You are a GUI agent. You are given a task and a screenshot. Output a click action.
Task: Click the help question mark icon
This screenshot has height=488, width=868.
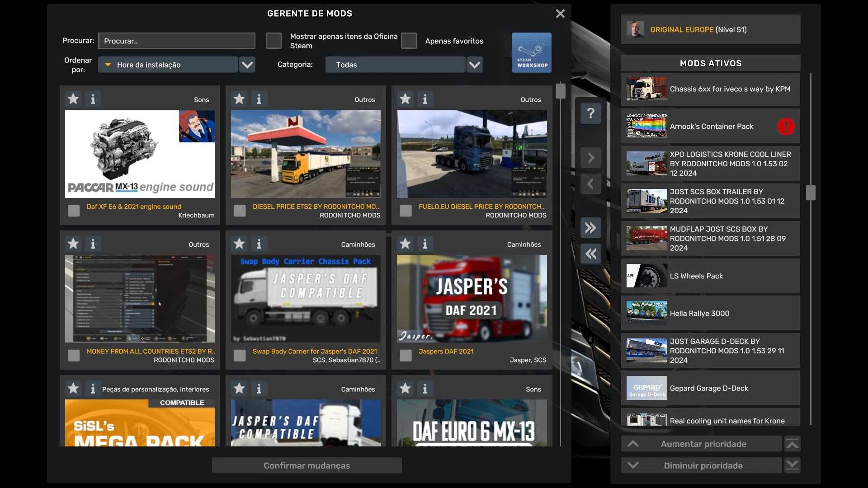coord(590,113)
